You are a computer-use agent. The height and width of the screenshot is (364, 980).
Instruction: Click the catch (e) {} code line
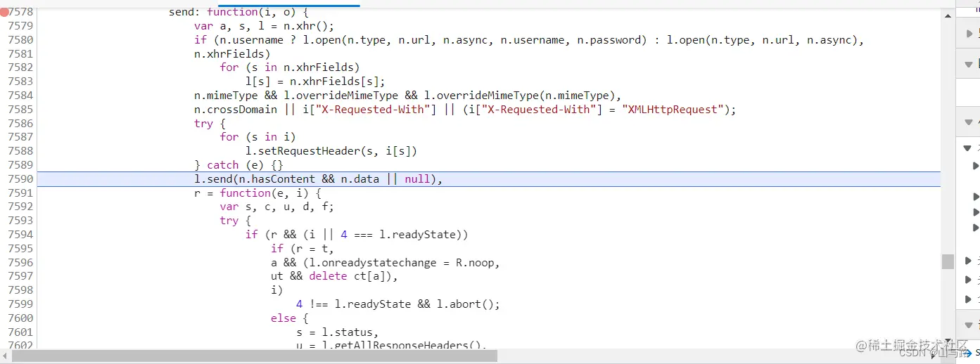click(238, 165)
